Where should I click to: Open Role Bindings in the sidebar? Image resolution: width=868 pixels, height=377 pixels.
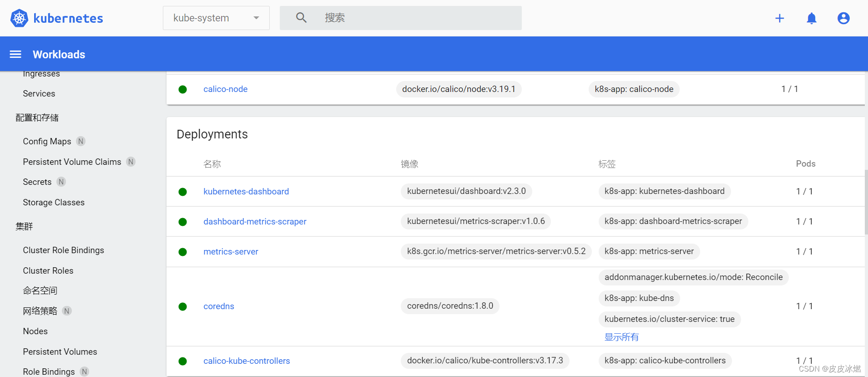pyautogui.click(x=49, y=372)
